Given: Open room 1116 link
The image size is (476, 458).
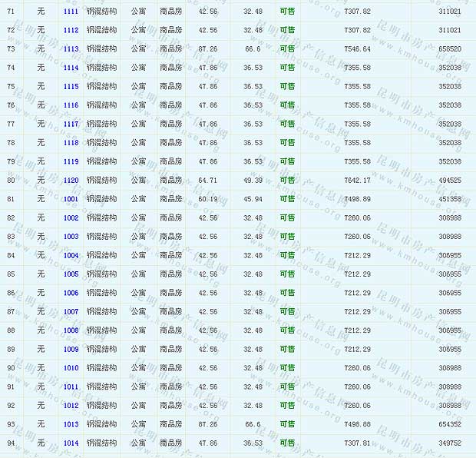Looking at the screenshot, I should pyautogui.click(x=71, y=105).
